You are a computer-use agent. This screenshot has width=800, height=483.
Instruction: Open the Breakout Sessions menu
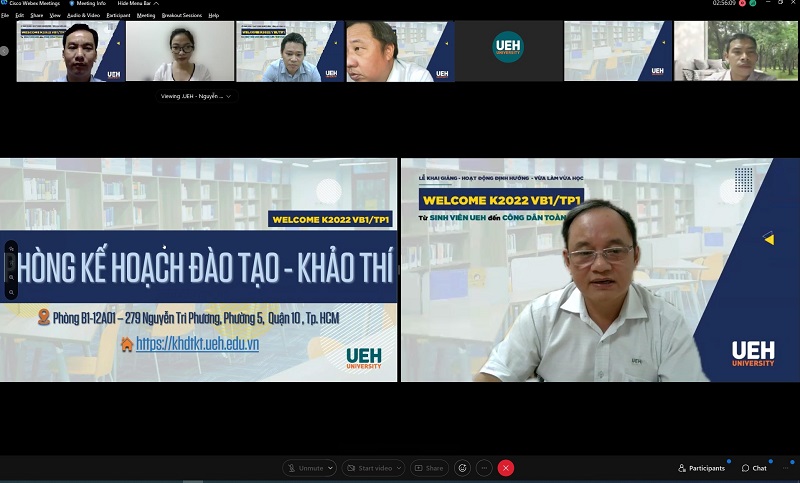click(182, 15)
